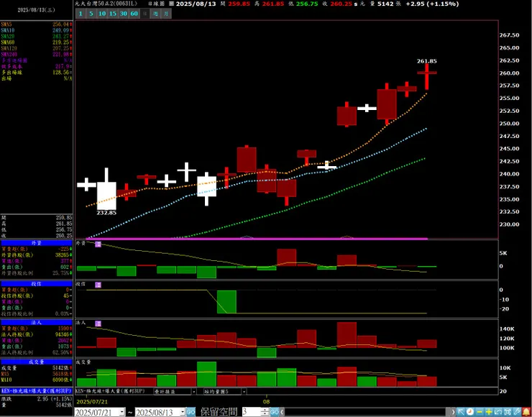
Task: Click the right arrow of horizontal scrollbar
Action: [x=454, y=412]
